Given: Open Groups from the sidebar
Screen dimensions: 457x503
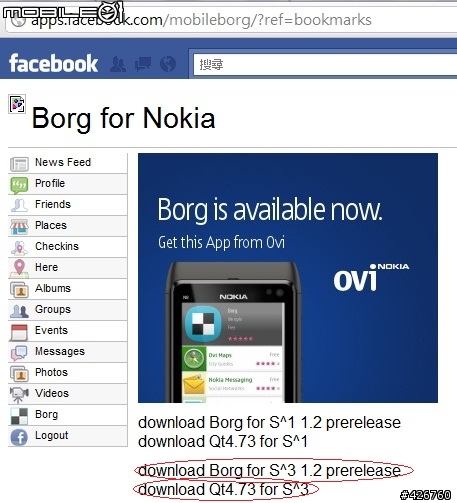Looking at the screenshot, I should (68, 310).
